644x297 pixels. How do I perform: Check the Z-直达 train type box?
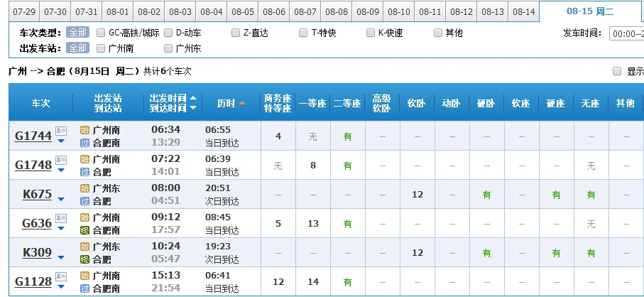click(x=235, y=33)
